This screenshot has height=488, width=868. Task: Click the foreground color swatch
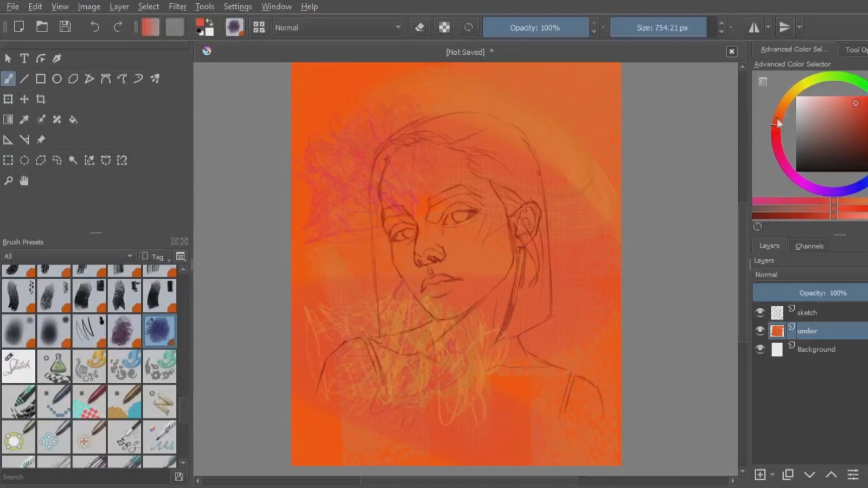pos(200,22)
